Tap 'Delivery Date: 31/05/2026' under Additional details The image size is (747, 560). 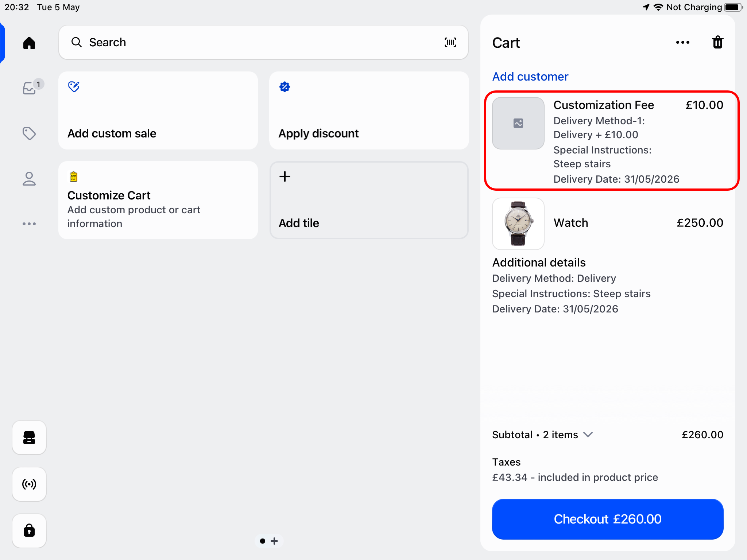tap(555, 309)
